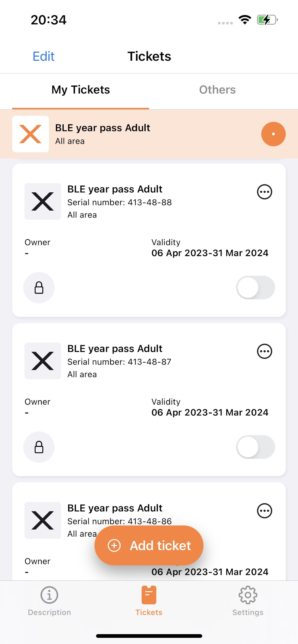
Task: Tap orange dot button in active pass banner
Action: tap(274, 134)
